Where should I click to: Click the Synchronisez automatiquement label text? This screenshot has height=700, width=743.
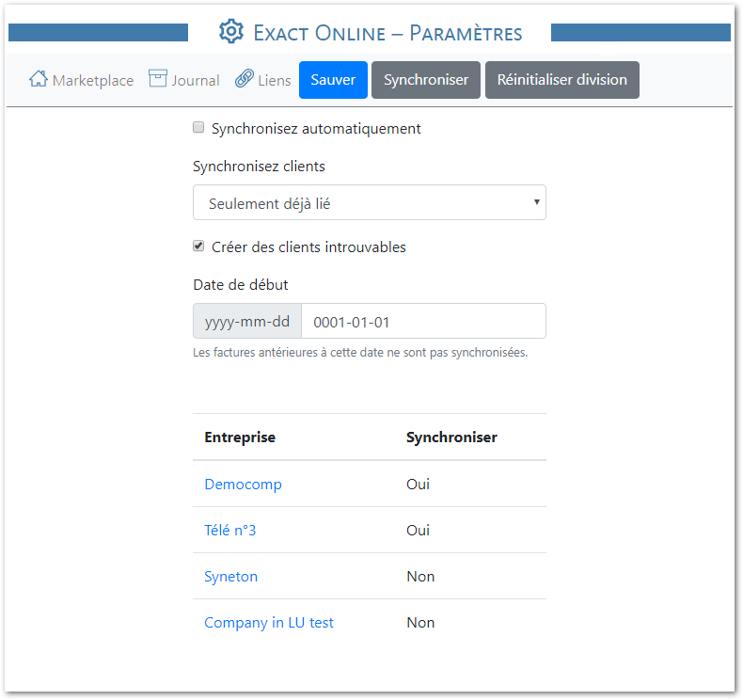click(x=316, y=129)
